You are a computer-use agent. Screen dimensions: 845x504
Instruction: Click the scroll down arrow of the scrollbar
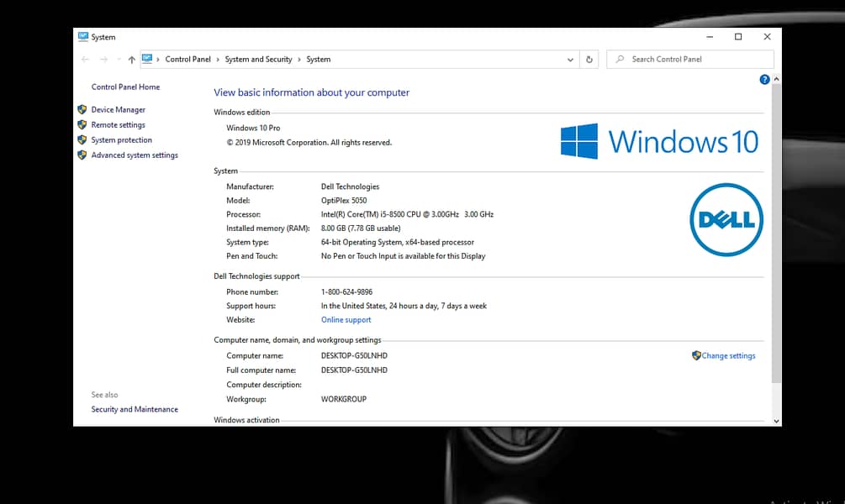coord(777,421)
